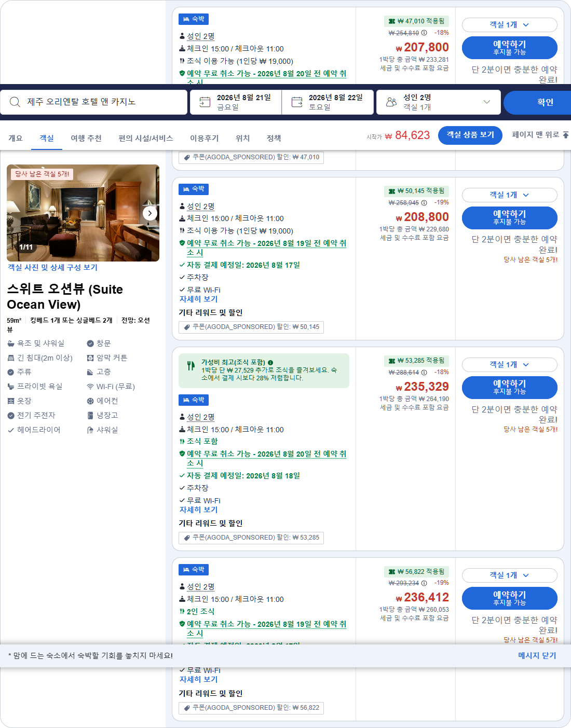
Task: Open the check-out date 2026년 8월 22일
Action: [328, 102]
